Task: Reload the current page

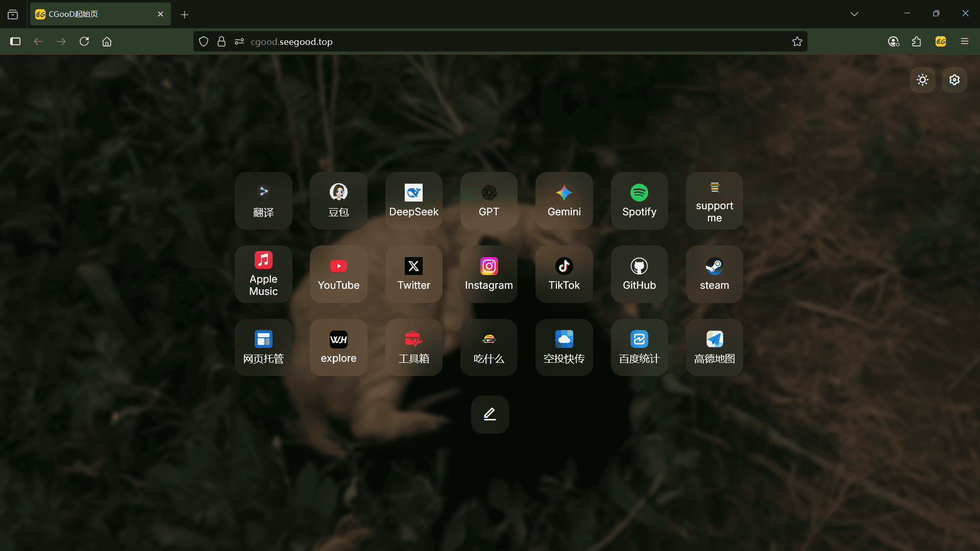Action: [x=84, y=41]
